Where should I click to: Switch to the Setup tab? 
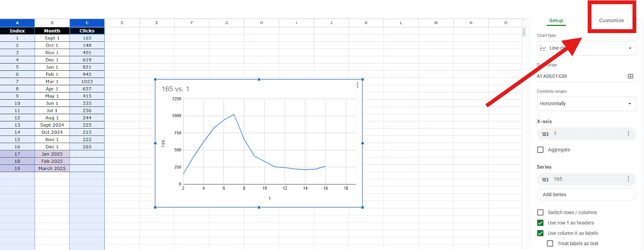[x=556, y=20]
